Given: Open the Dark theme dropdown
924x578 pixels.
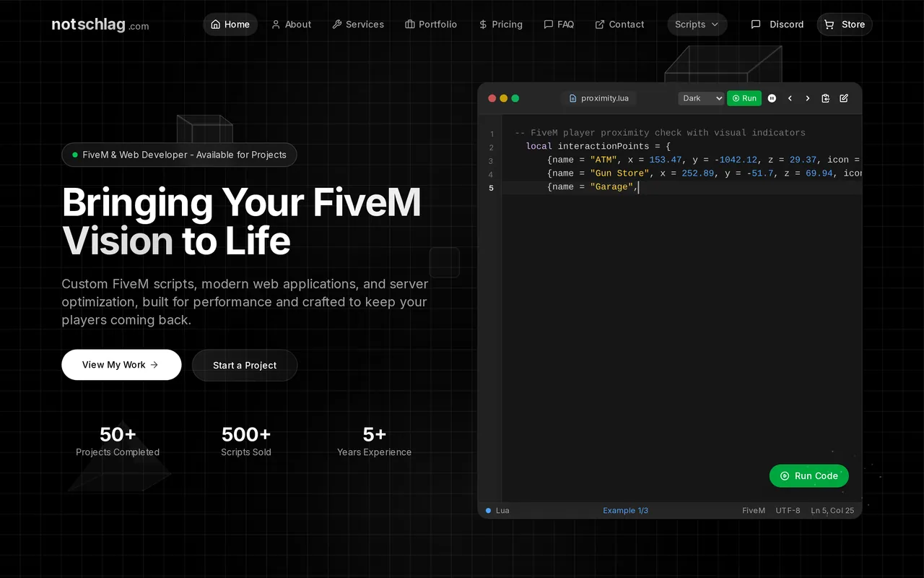Looking at the screenshot, I should point(701,98).
